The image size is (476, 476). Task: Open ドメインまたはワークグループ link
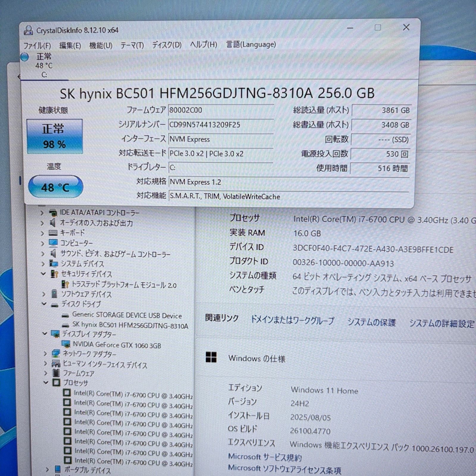pyautogui.click(x=293, y=320)
